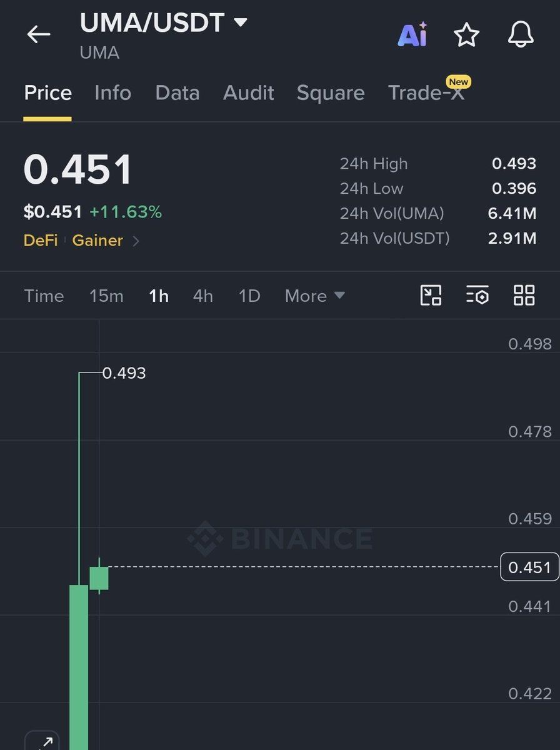This screenshot has width=560, height=750.
Task: Click the tall green candle
Action: point(79,667)
